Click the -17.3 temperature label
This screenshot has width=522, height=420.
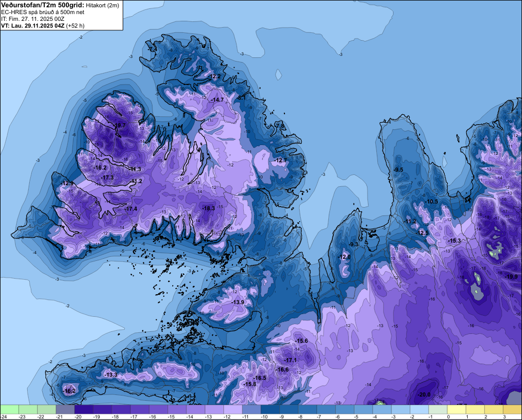tap(108, 178)
